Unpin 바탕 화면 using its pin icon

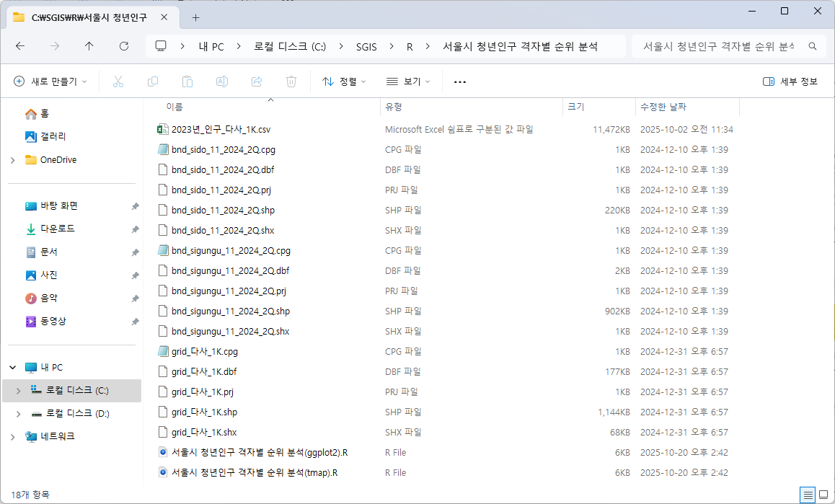(136, 206)
